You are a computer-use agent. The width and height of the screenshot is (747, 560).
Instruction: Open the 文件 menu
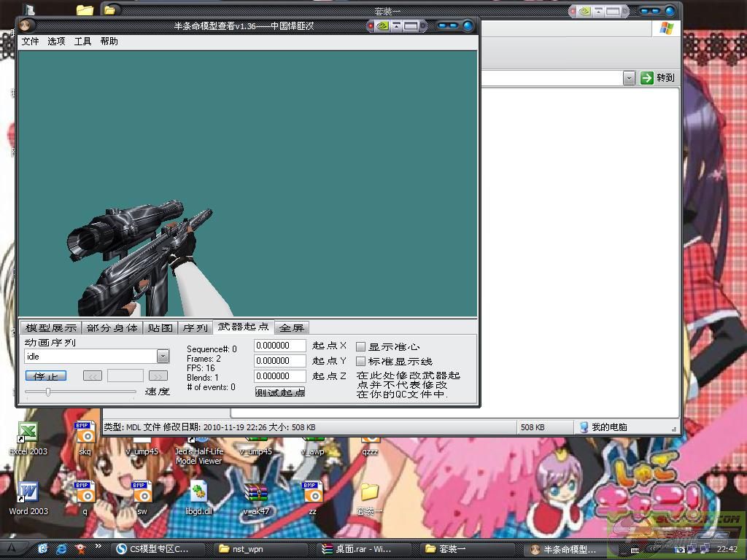[x=30, y=42]
